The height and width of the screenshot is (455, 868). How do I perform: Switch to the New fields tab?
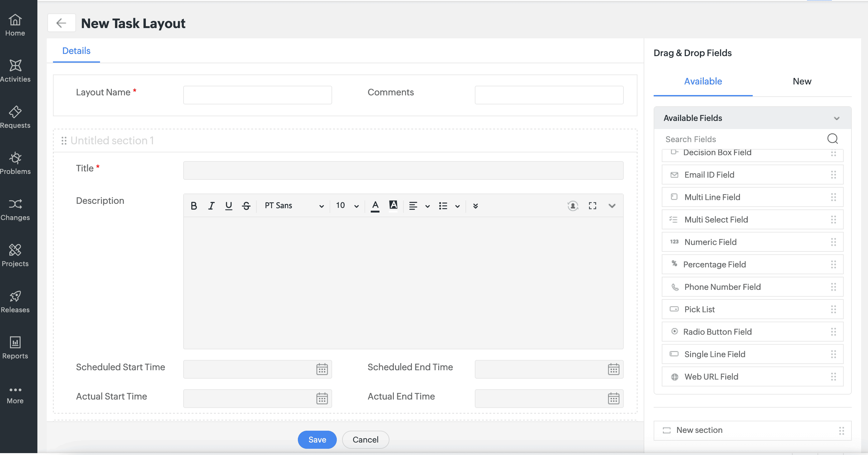[802, 81]
